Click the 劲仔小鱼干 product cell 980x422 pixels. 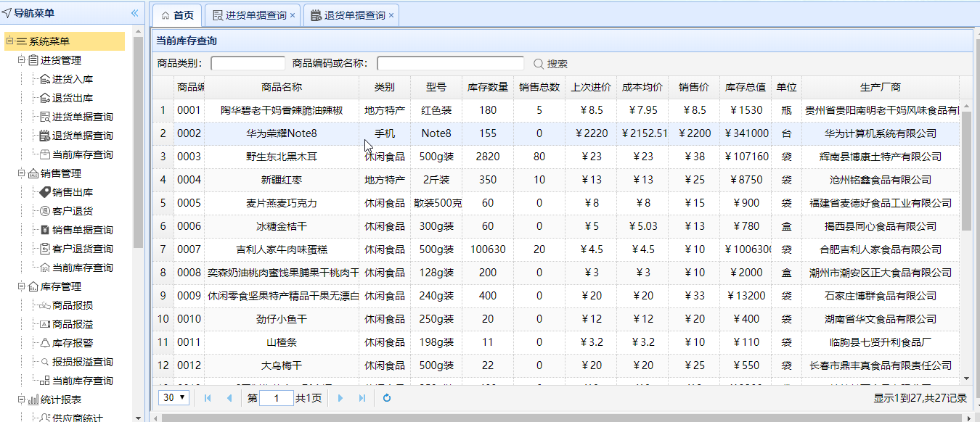click(282, 319)
